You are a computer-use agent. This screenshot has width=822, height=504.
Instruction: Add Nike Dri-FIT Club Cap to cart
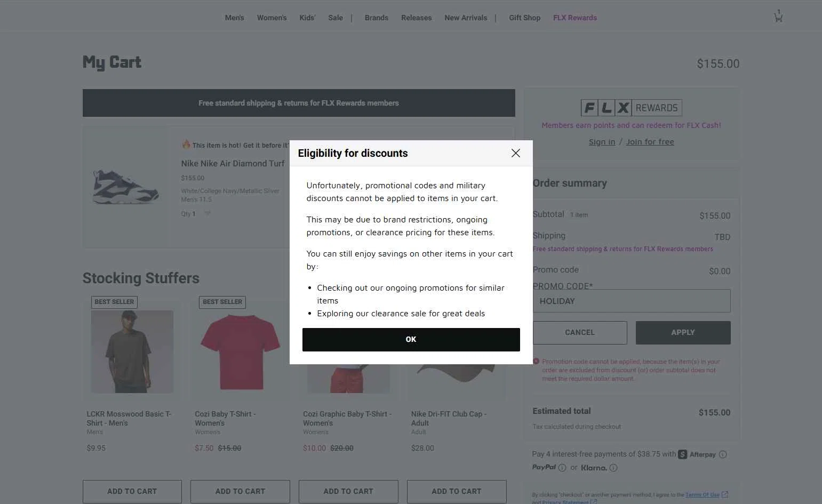coord(457,491)
